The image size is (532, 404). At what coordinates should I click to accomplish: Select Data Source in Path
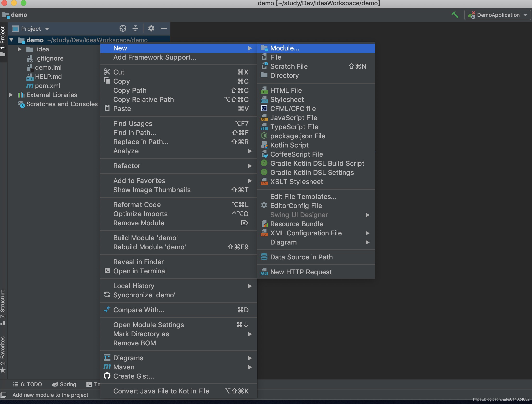[301, 257]
